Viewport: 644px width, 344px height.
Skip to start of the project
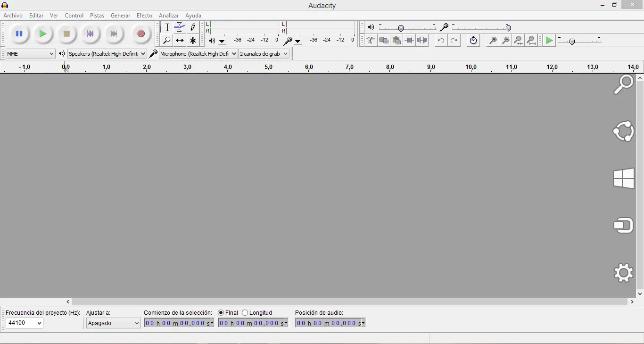(90, 34)
